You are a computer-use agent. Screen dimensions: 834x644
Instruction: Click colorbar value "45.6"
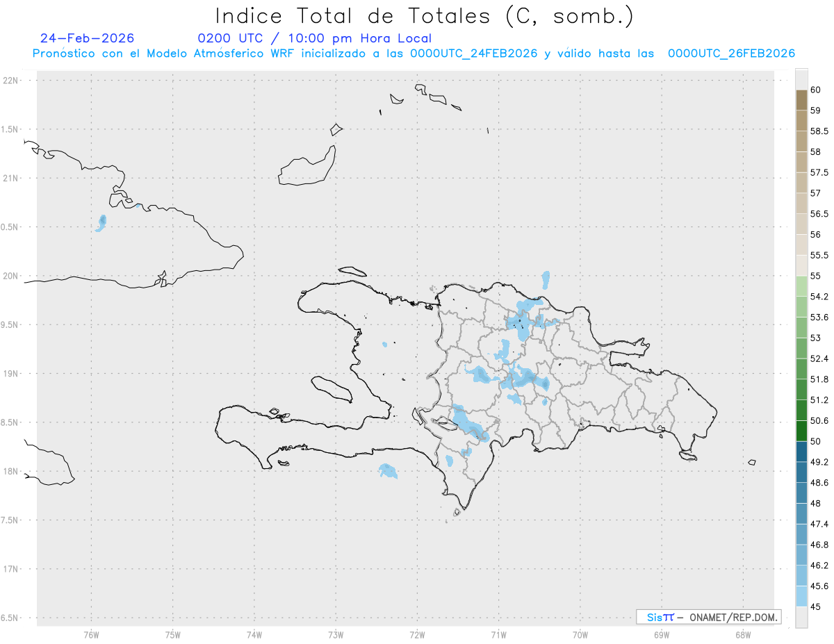(x=819, y=586)
